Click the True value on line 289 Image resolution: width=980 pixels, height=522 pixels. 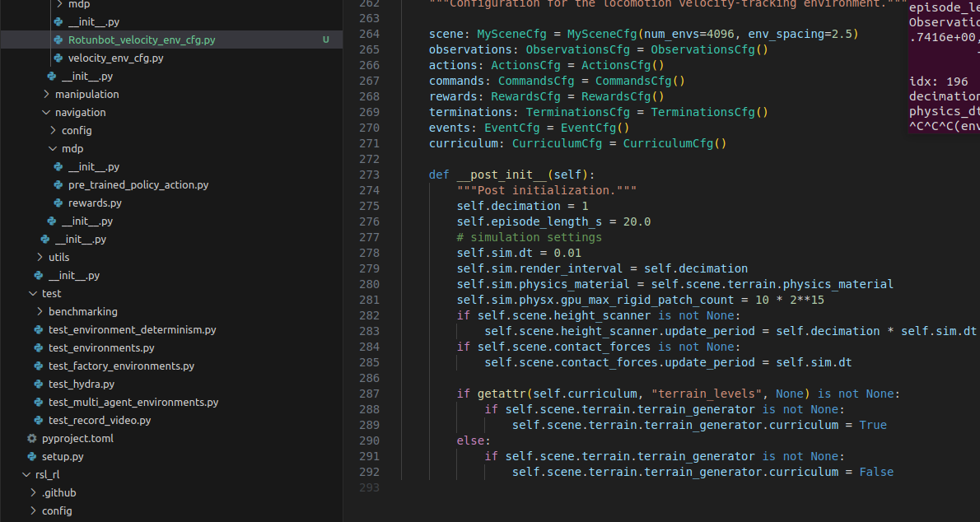coord(872,425)
